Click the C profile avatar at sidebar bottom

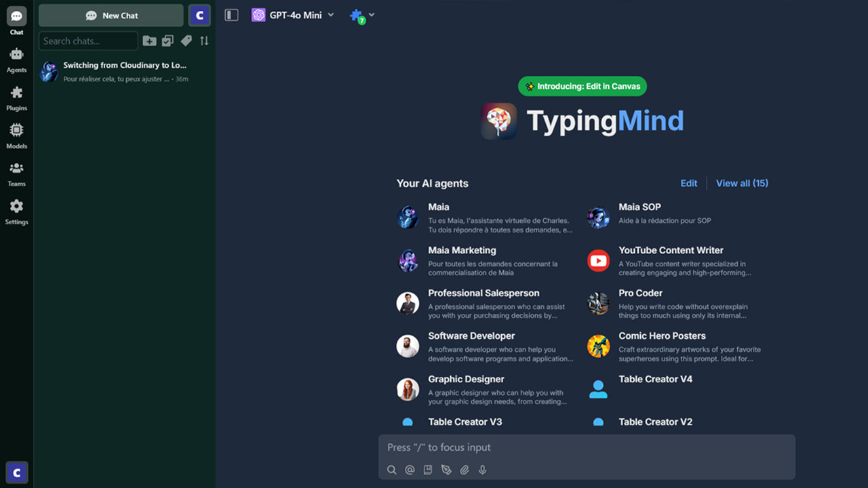pyautogui.click(x=17, y=472)
